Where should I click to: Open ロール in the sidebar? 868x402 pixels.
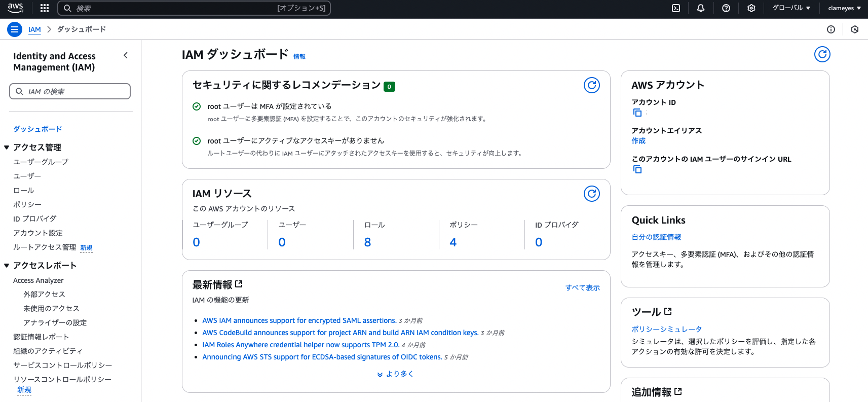(23, 190)
